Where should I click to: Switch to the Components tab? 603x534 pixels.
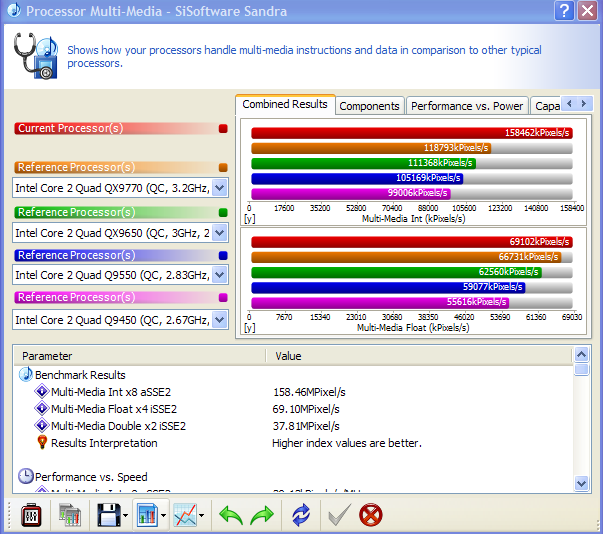370,106
